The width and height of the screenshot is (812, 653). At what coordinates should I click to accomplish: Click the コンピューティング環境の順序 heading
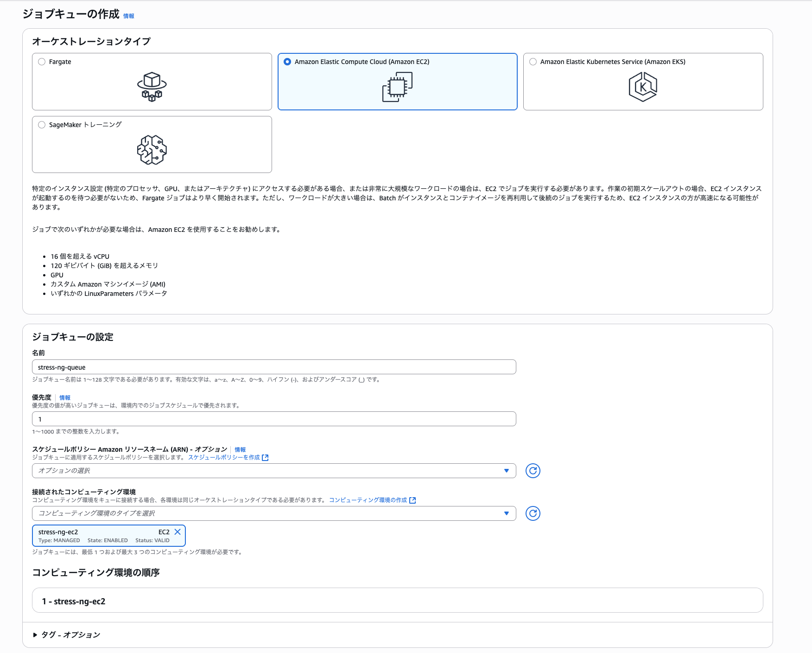click(96, 572)
